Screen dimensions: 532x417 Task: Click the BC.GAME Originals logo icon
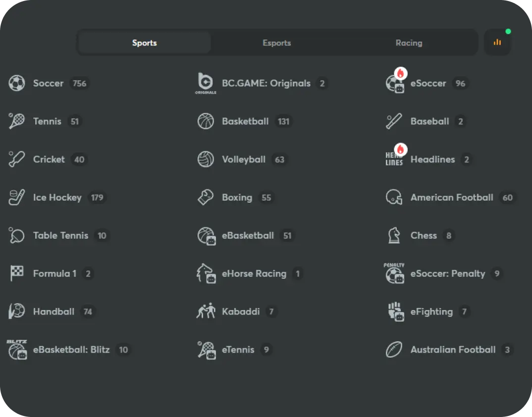(x=206, y=83)
